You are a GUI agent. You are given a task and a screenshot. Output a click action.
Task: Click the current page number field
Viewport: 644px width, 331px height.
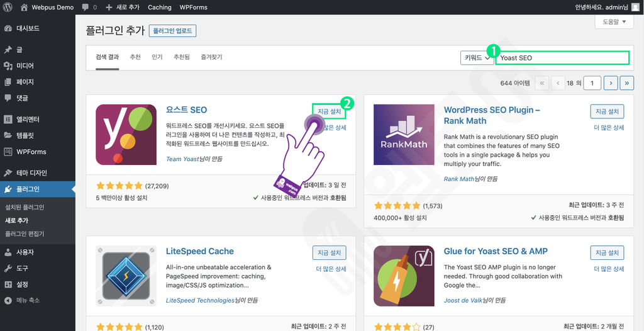click(592, 83)
